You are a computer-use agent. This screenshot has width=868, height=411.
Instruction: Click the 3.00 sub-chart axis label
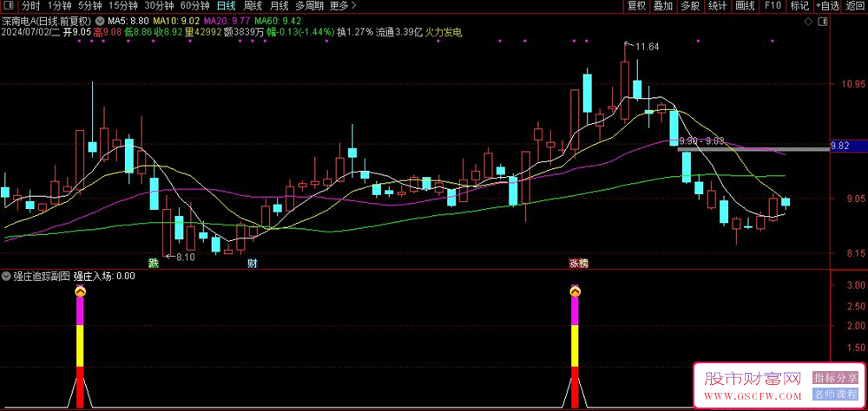click(x=856, y=285)
